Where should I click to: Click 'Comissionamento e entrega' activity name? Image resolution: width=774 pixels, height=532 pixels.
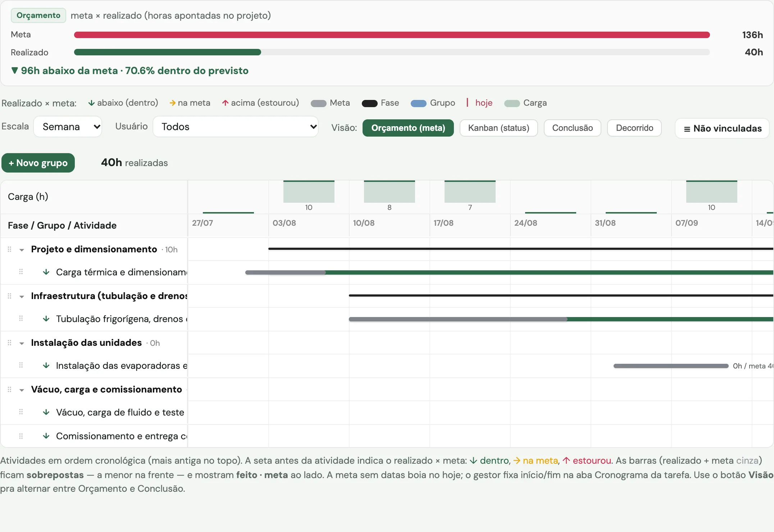click(122, 436)
